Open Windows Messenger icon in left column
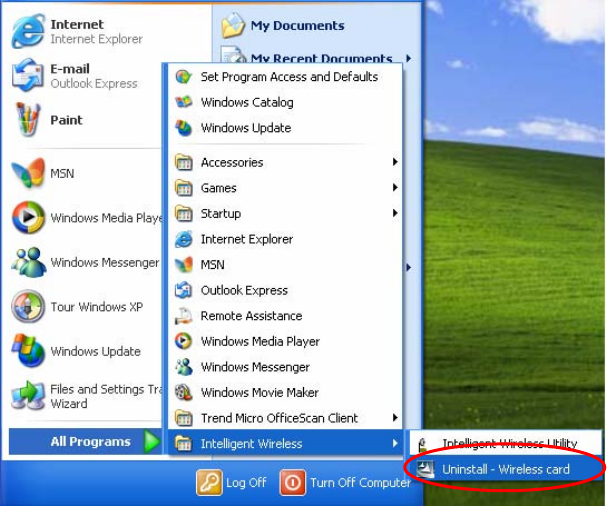The width and height of the screenshot is (607, 506). point(28,262)
